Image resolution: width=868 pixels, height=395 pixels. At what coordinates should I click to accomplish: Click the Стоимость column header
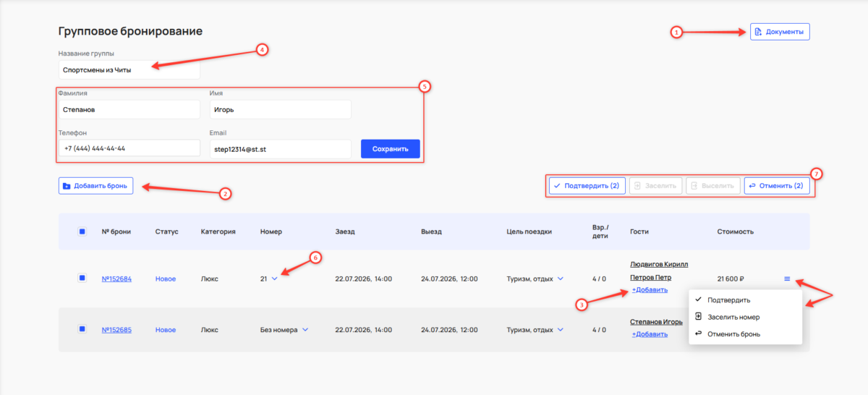click(735, 232)
